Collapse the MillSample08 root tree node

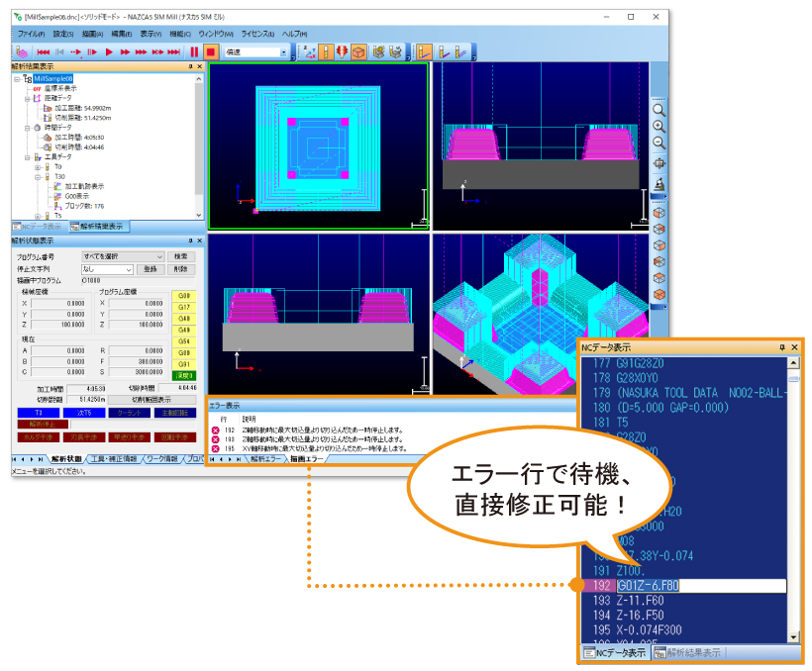coord(17,79)
